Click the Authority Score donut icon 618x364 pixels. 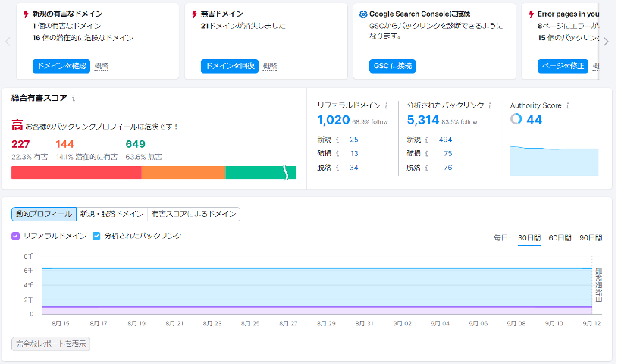[x=516, y=119]
